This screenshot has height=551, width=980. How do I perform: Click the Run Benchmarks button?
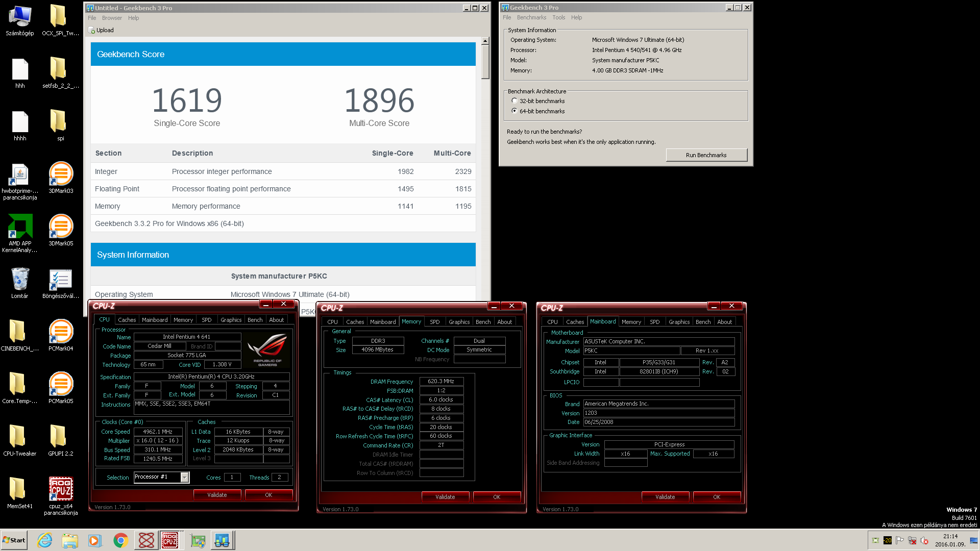tap(706, 155)
